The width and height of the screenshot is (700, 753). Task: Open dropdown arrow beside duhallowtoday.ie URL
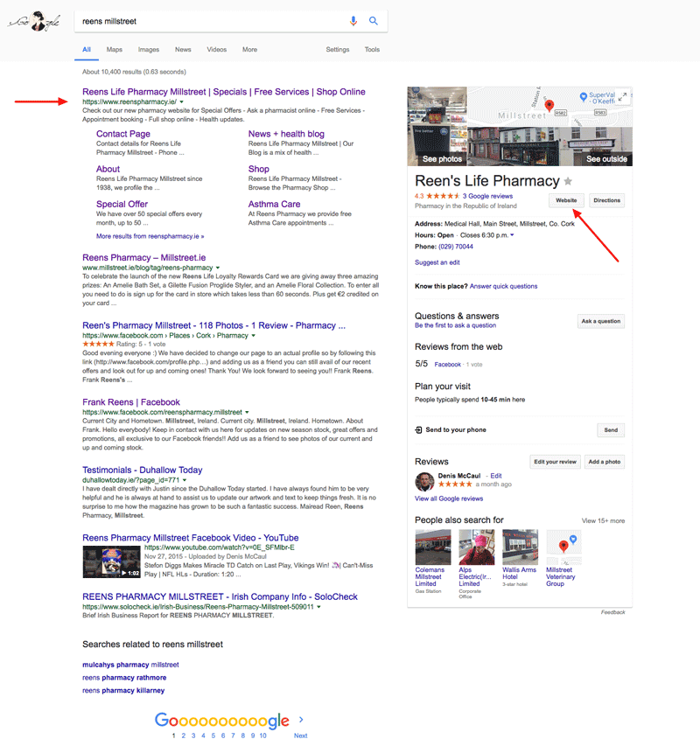[185, 480]
